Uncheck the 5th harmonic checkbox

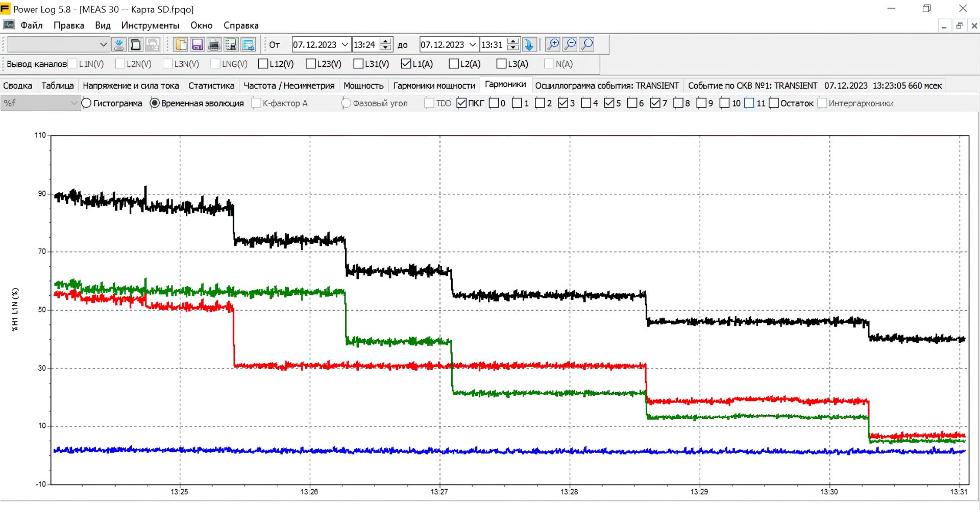click(x=609, y=103)
